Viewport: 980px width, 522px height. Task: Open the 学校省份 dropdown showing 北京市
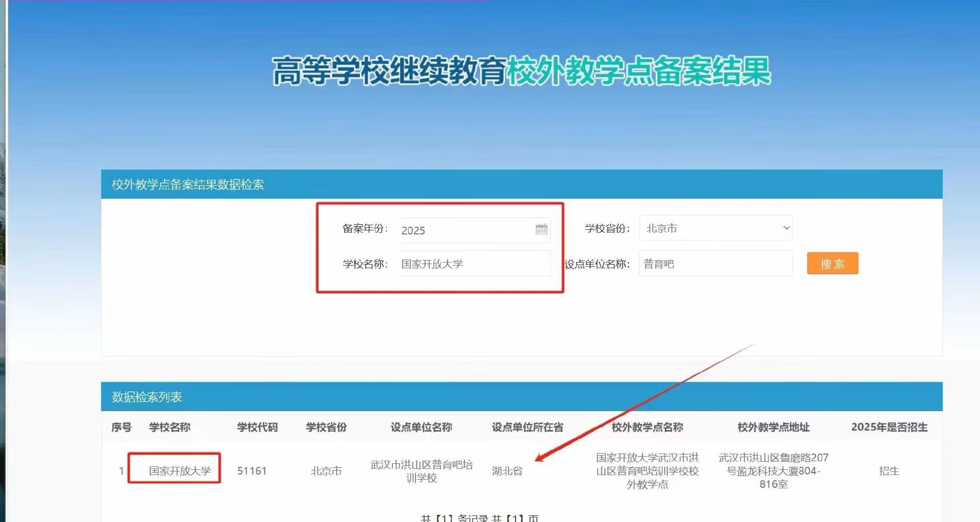[715, 228]
